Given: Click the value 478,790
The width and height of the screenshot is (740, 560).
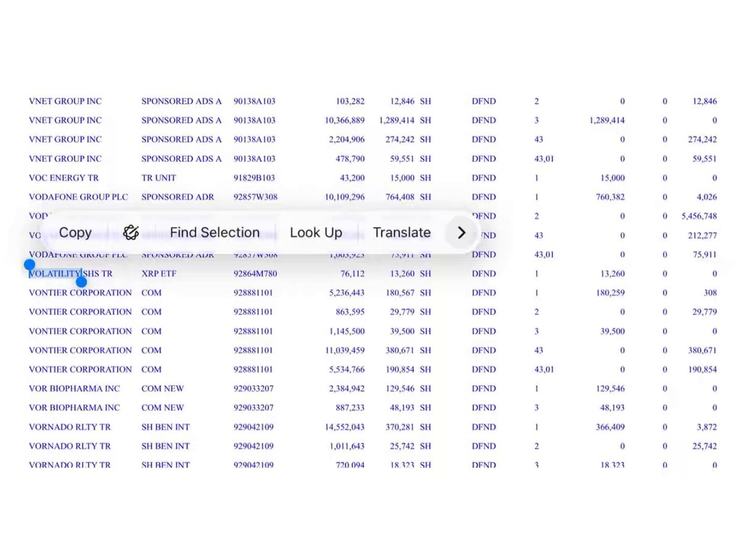Looking at the screenshot, I should click(350, 159).
